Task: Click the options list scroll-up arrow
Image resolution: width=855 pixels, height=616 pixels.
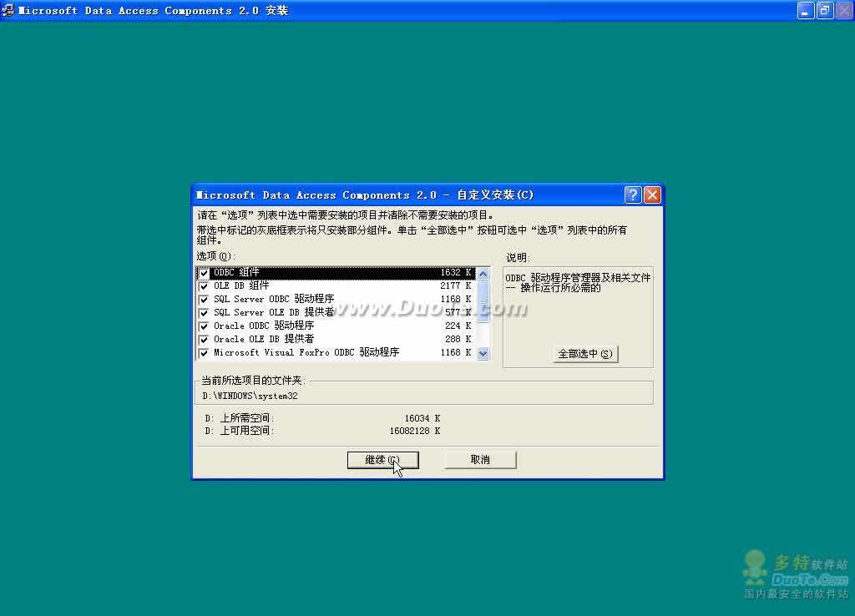Action: click(x=483, y=274)
